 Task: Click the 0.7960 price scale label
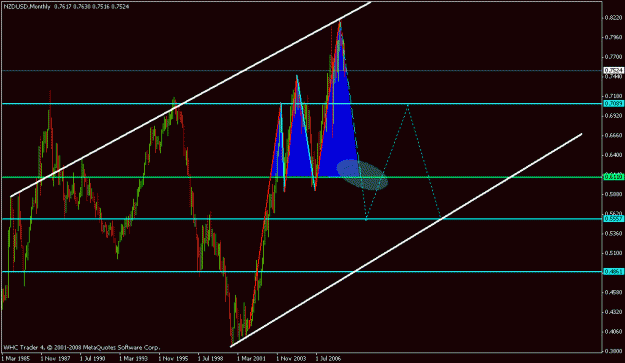pyautogui.click(x=613, y=37)
